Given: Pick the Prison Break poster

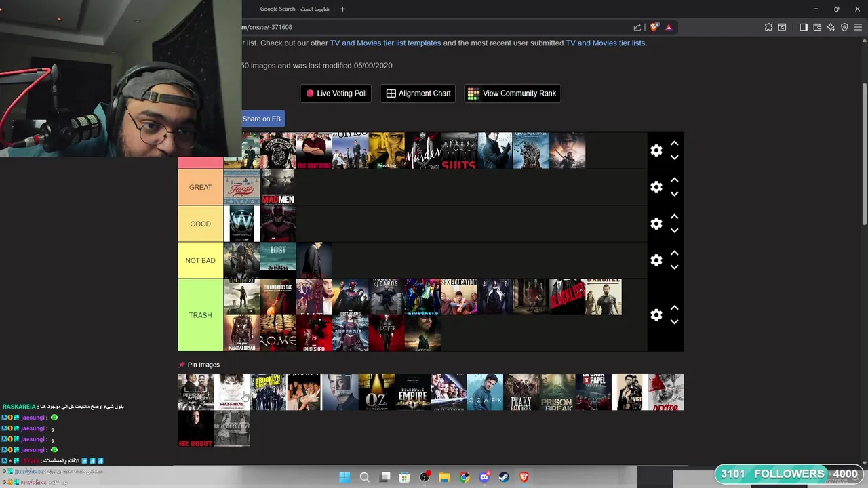Looking at the screenshot, I should (557, 392).
